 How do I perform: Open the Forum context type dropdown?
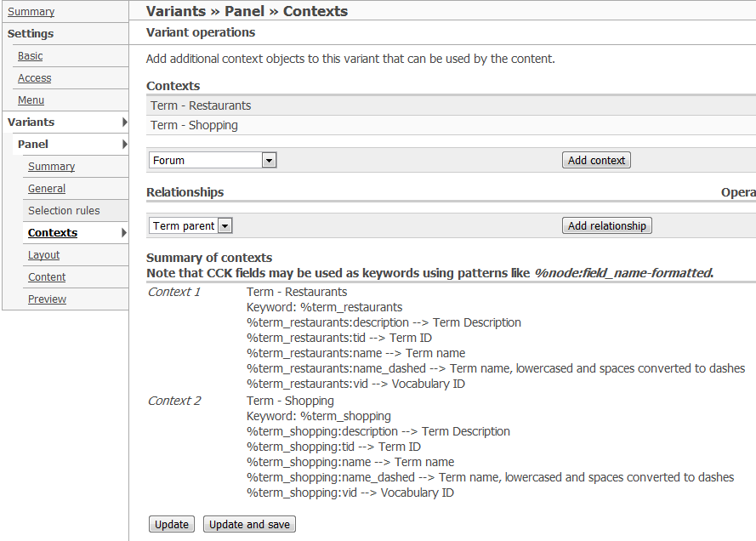(213, 160)
